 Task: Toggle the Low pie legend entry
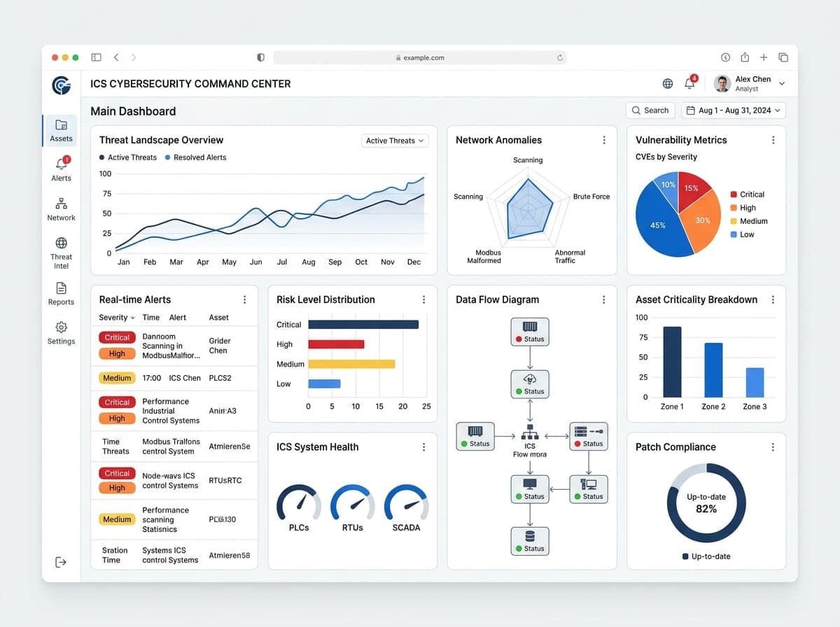(x=743, y=234)
